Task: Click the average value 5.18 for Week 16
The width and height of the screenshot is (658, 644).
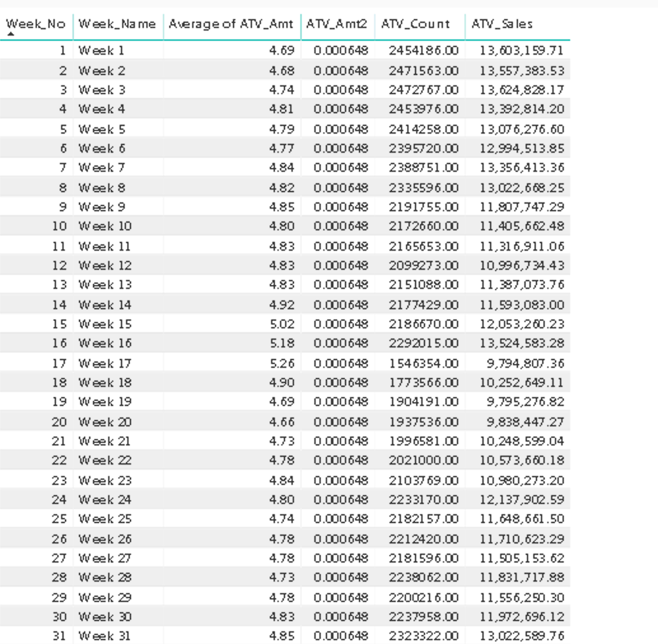Action: click(282, 343)
